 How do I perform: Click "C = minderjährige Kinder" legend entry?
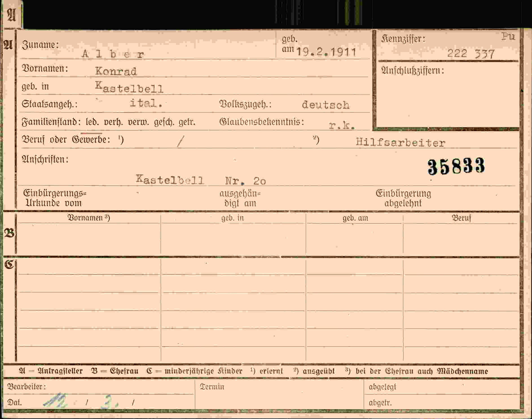tap(194, 371)
